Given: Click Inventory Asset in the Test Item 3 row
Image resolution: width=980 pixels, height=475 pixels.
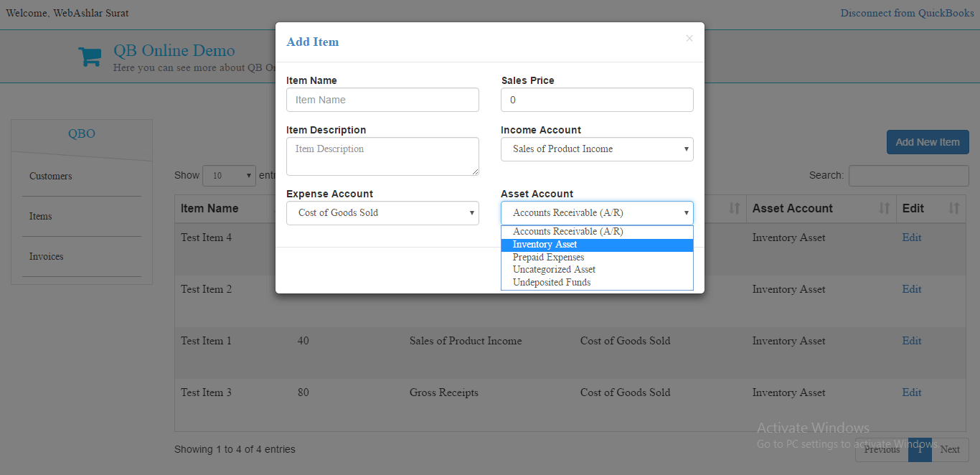Looking at the screenshot, I should (x=789, y=392).
